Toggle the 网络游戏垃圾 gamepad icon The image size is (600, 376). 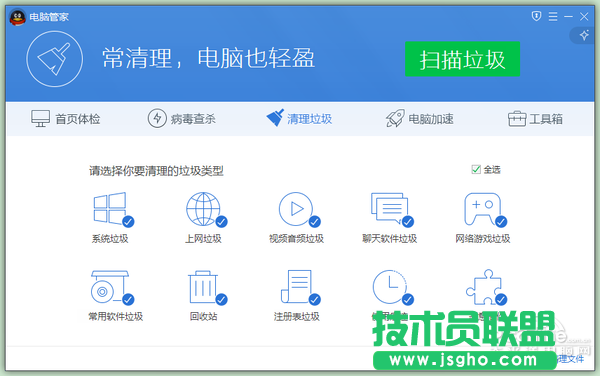(x=485, y=210)
